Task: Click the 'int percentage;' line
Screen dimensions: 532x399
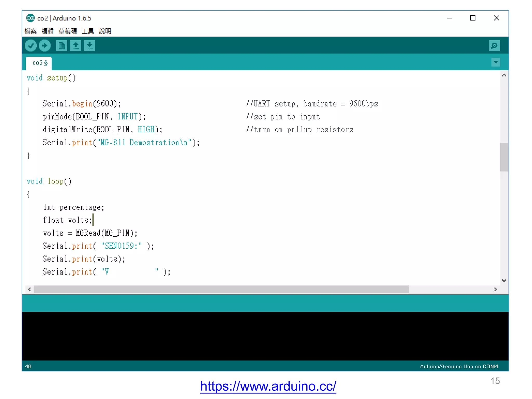Action: coord(74,207)
